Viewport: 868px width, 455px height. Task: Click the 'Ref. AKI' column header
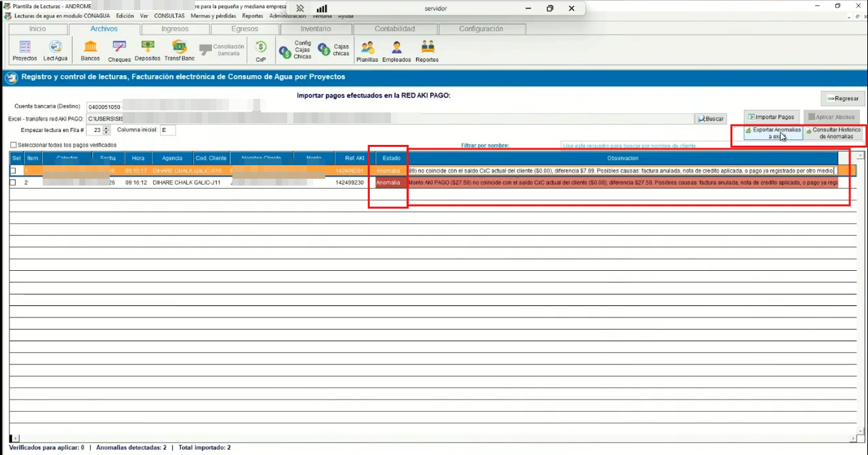[x=354, y=158]
